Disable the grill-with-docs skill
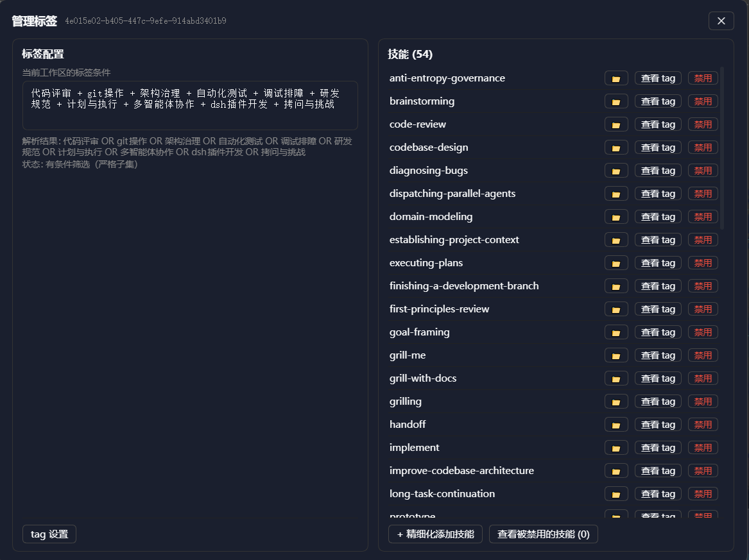Screen dimensions: 749x560 tap(703, 378)
